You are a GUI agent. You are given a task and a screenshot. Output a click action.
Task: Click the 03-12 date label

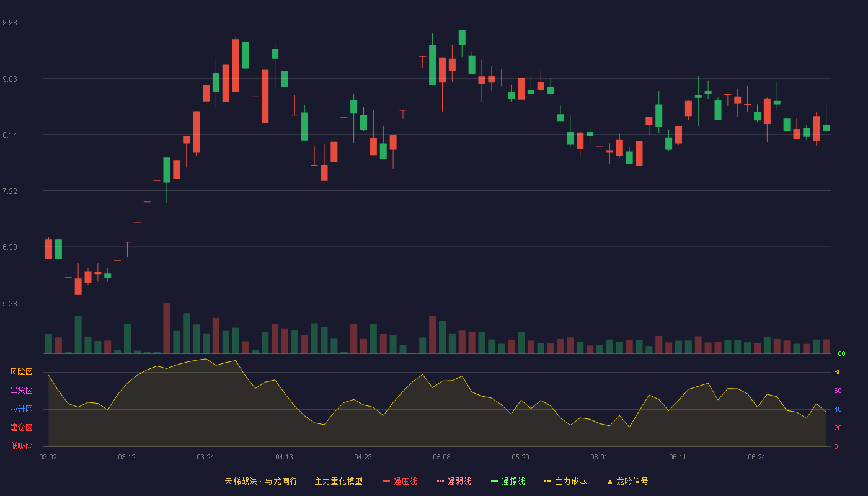(x=126, y=457)
